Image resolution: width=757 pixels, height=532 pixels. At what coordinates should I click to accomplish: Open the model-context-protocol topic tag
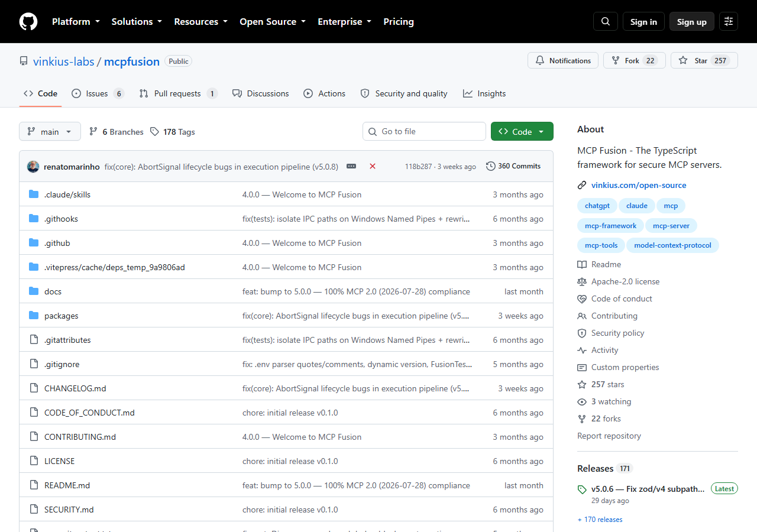(673, 245)
